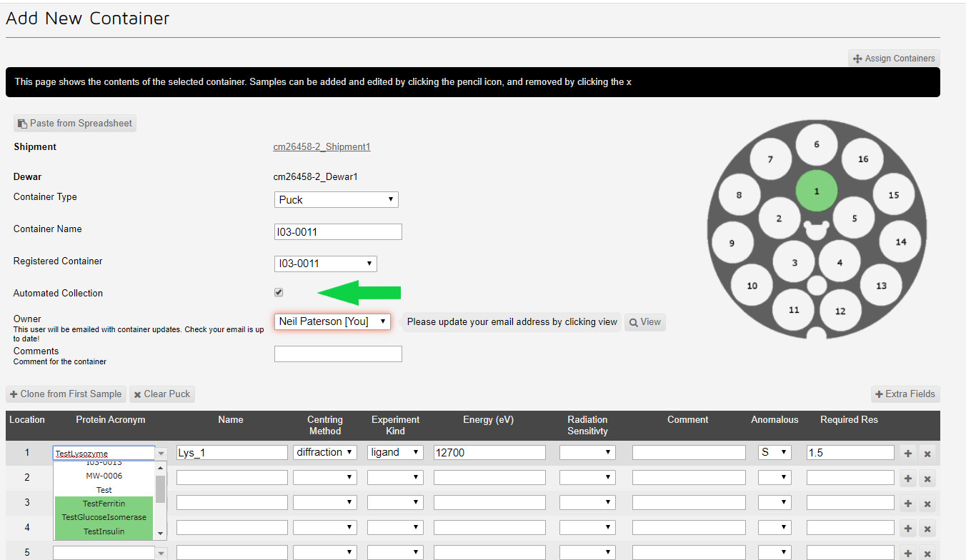Open the Registered Container dropdown
This screenshot has width=966, height=560.
[325, 264]
